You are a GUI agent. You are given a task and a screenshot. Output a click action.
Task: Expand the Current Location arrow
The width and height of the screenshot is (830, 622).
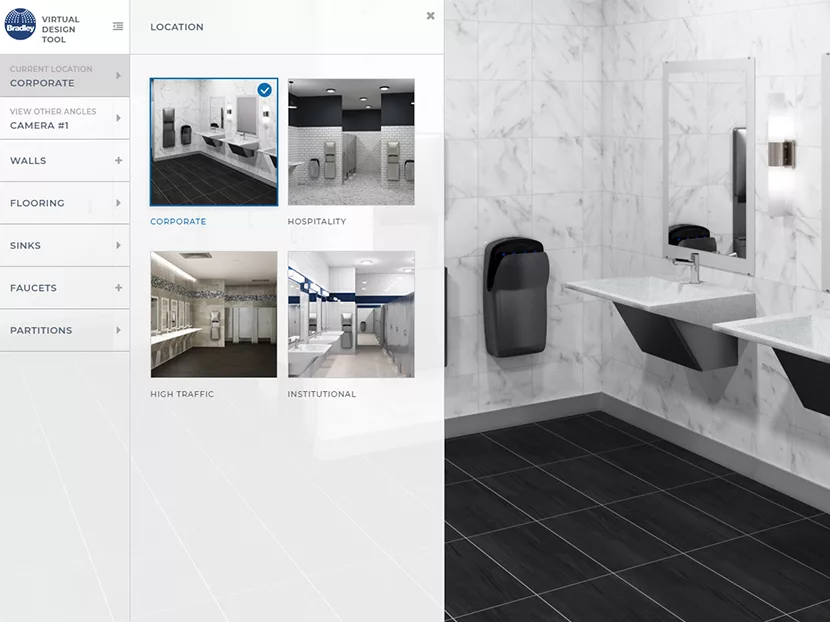118,76
